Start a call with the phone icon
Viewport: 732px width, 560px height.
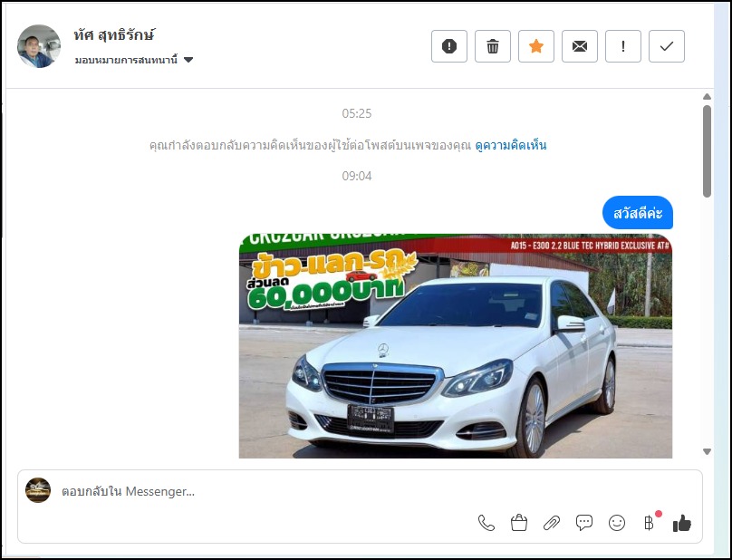[x=486, y=523]
